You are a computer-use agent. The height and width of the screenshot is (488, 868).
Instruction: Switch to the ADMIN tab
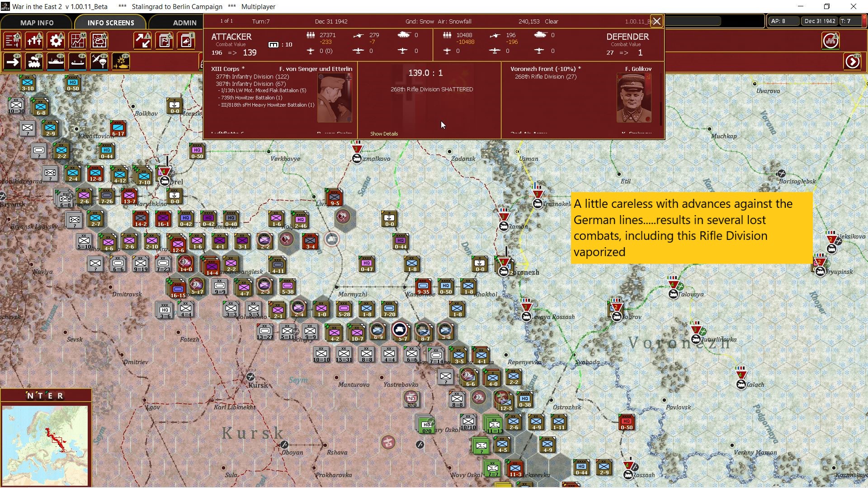click(184, 22)
